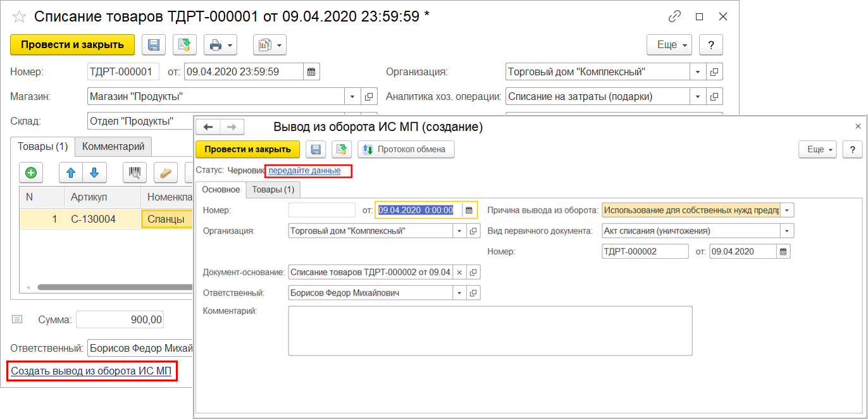Open the Магазин "Продукты" card icon
This screenshot has height=420, width=868.
pos(369,97)
